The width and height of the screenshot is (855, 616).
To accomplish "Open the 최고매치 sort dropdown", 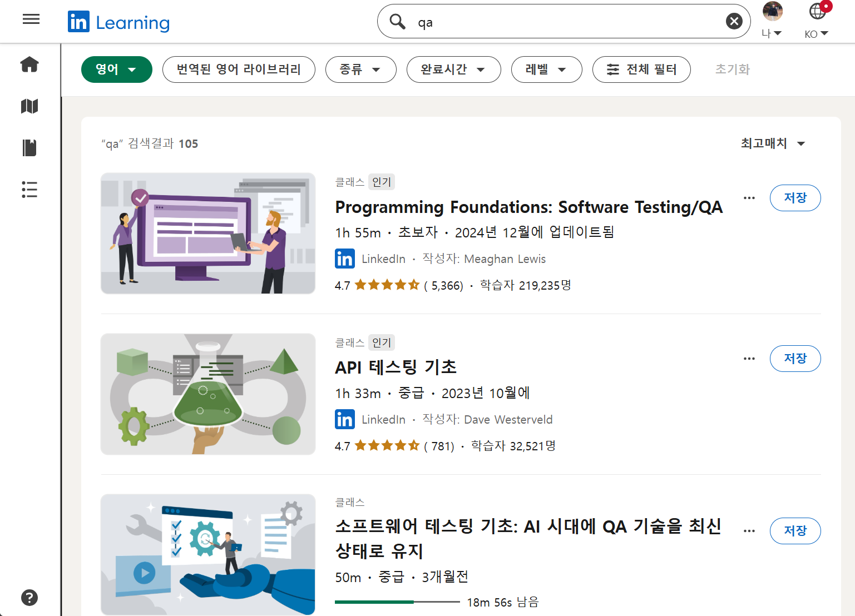I will (x=773, y=143).
